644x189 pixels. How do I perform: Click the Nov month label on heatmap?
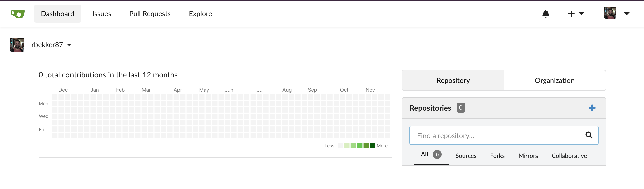pyautogui.click(x=370, y=90)
